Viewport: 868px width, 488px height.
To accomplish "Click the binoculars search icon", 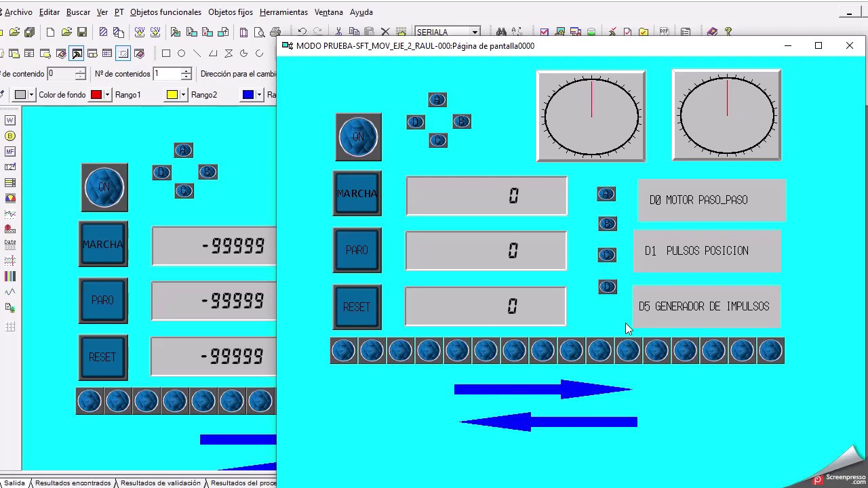I will tap(501, 32).
